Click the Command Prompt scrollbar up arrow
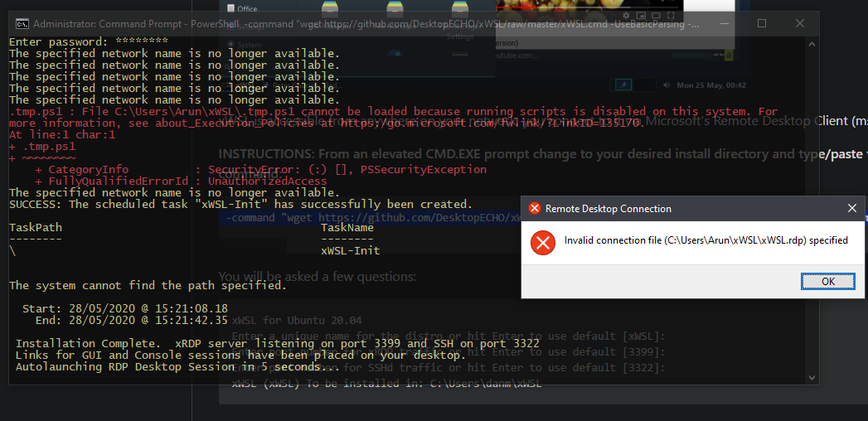The height and width of the screenshot is (421, 868). [x=812, y=44]
